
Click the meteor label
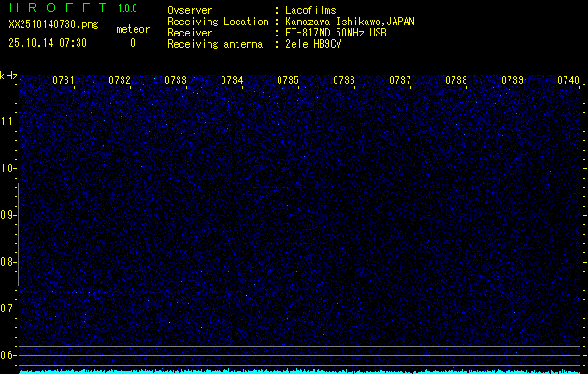[132, 30]
